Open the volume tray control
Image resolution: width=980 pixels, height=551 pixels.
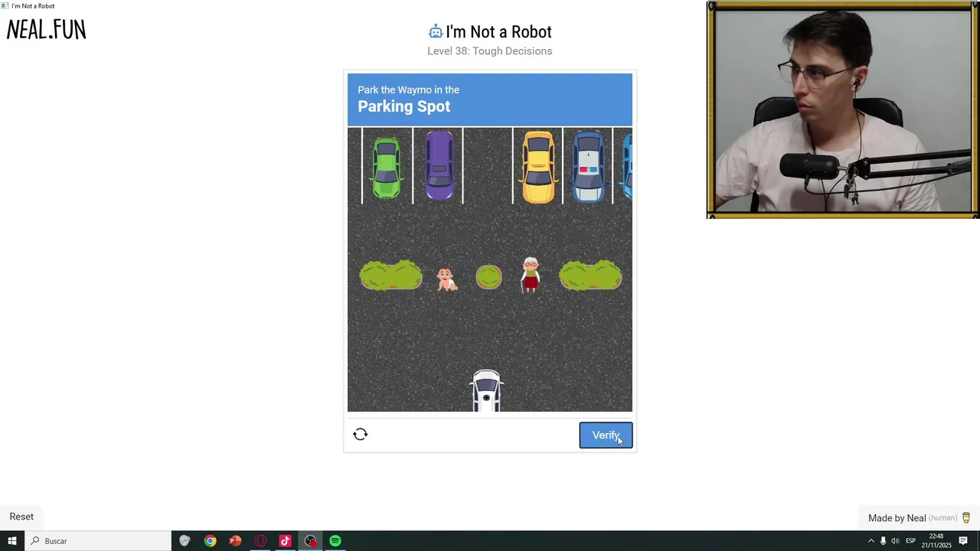coord(895,541)
